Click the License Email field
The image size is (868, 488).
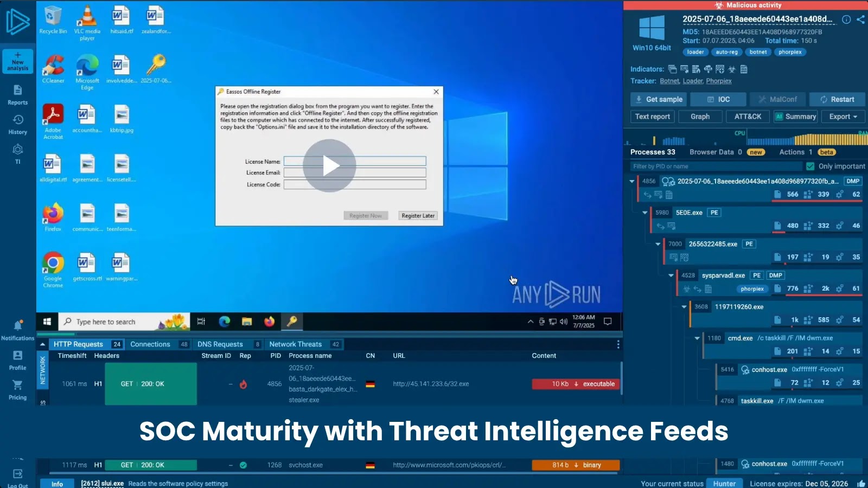(x=355, y=172)
